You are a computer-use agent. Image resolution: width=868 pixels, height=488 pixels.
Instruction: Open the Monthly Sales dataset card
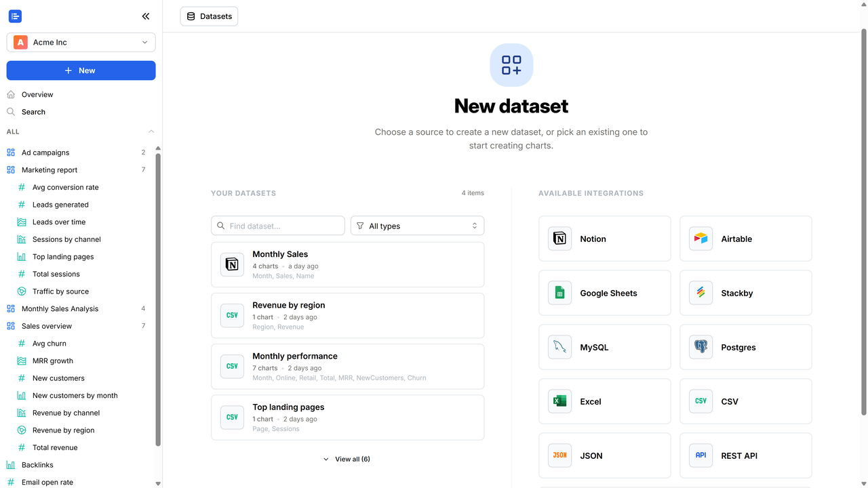(347, 264)
